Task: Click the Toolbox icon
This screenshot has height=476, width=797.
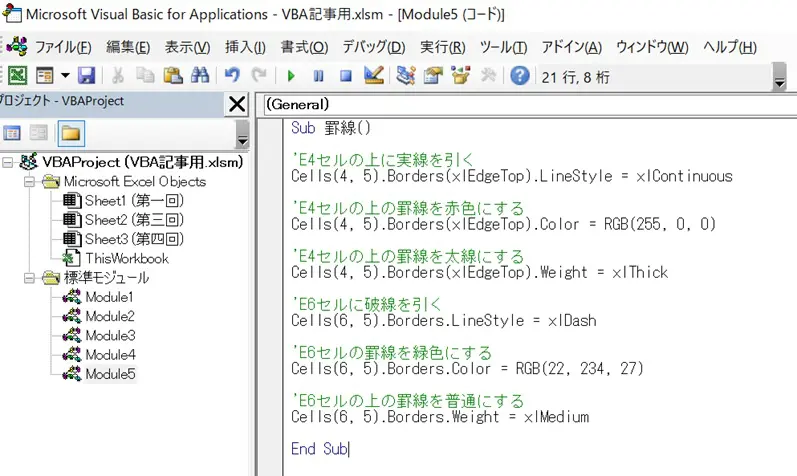Action: (488, 76)
